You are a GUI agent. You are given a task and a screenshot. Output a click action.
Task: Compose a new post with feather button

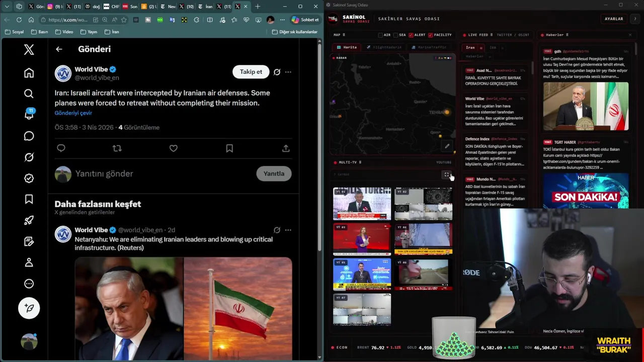(x=29, y=308)
